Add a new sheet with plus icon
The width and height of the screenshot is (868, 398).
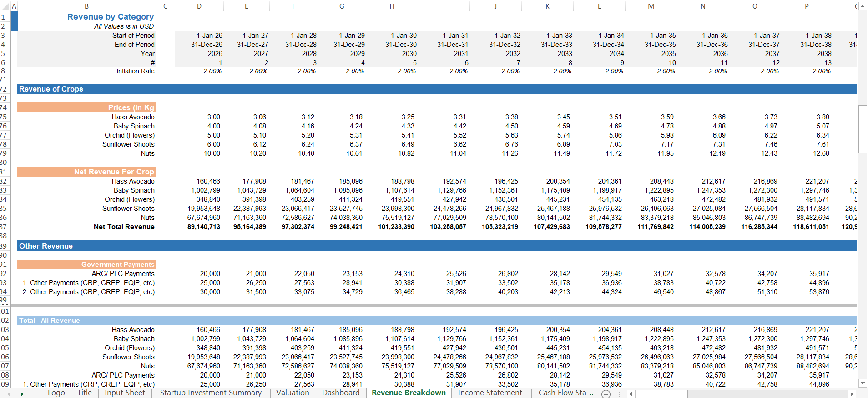pos(606,394)
